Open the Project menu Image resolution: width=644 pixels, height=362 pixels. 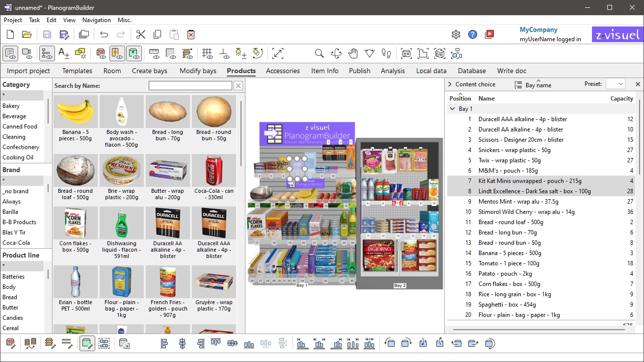13,20
